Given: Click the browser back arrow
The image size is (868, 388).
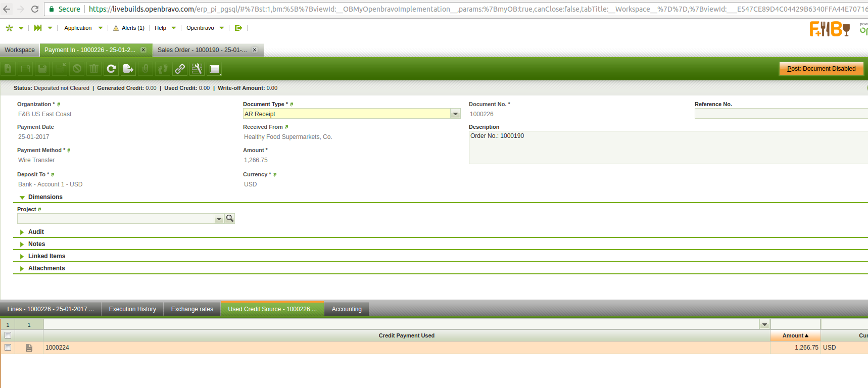Looking at the screenshot, I should tap(7, 9).
